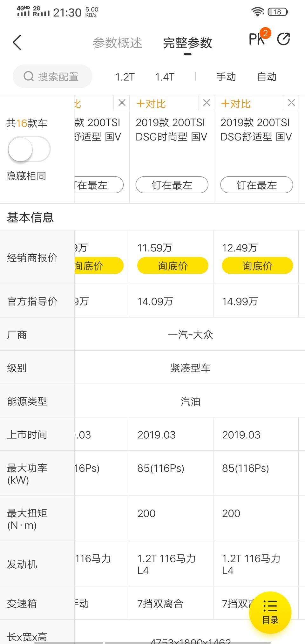Tap the 汽油 energy type value
305x644 pixels.
click(190, 401)
